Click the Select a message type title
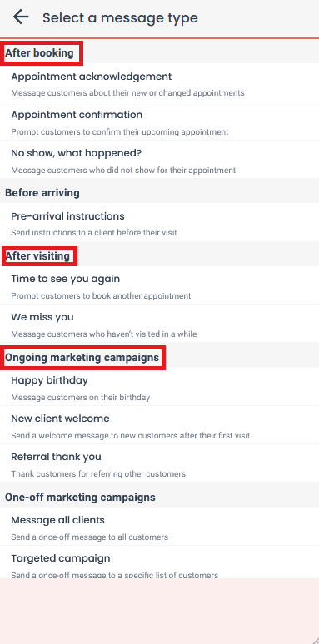This screenshot has height=644, width=319. click(x=120, y=18)
